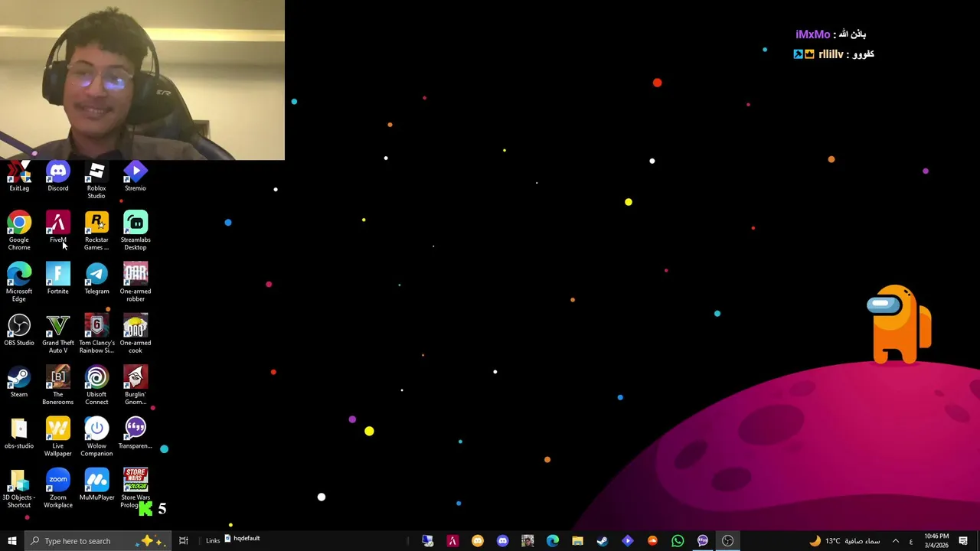The width and height of the screenshot is (980, 551).
Task: Open the notification center
Action: pyautogui.click(x=963, y=541)
